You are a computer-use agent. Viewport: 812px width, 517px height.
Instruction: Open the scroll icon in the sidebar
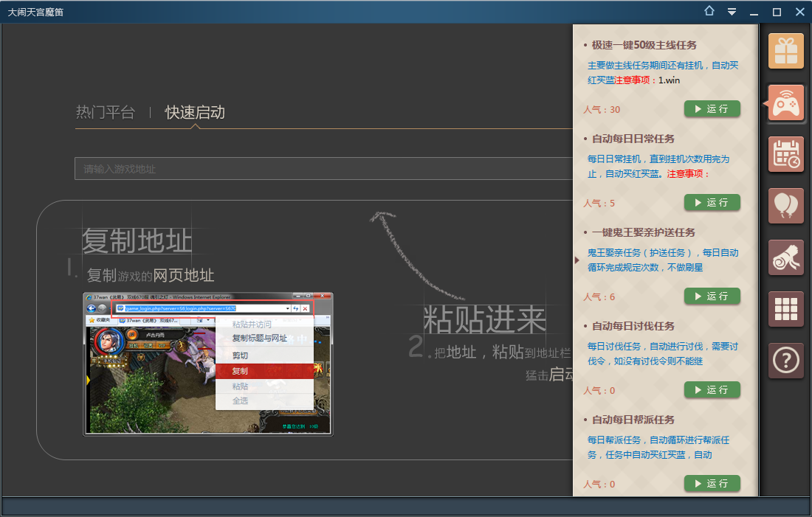point(785,257)
